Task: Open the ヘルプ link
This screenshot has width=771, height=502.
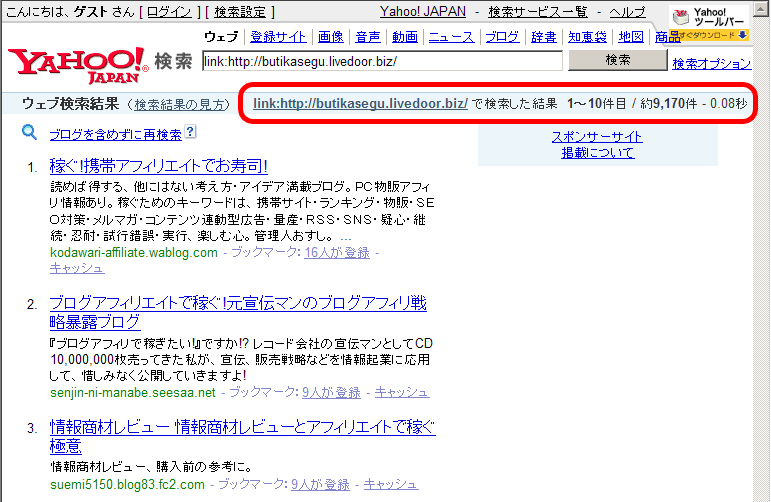Action: pos(627,11)
